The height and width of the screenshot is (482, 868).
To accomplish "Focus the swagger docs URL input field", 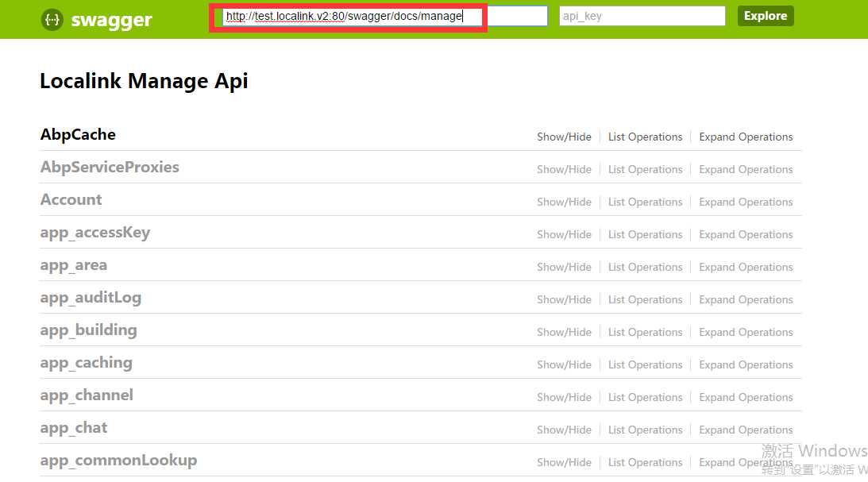I will pos(384,16).
